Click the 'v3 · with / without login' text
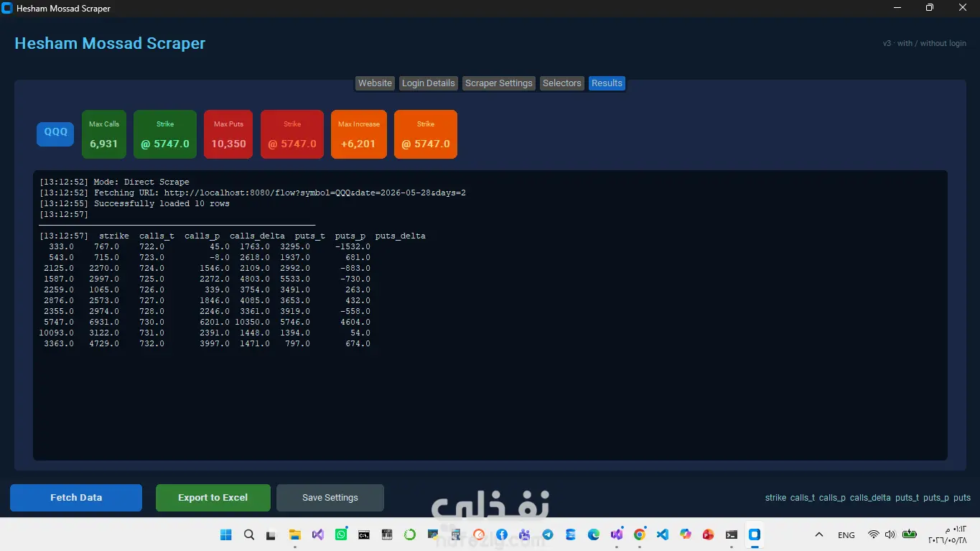 pyautogui.click(x=925, y=44)
